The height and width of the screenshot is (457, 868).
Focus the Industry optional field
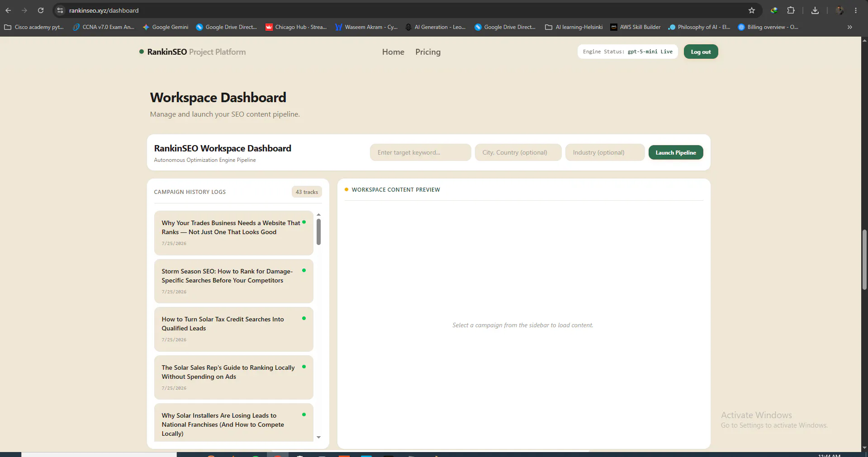(605, 152)
